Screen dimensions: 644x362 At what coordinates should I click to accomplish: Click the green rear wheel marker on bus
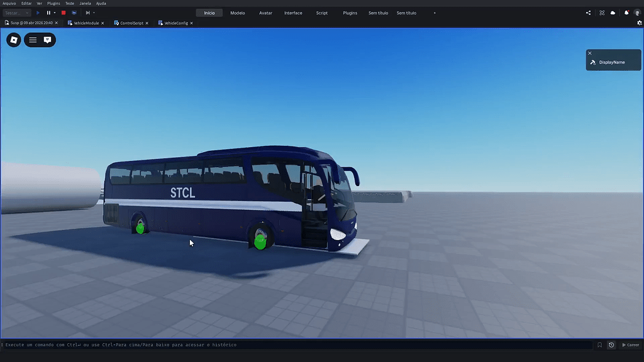[140, 228]
